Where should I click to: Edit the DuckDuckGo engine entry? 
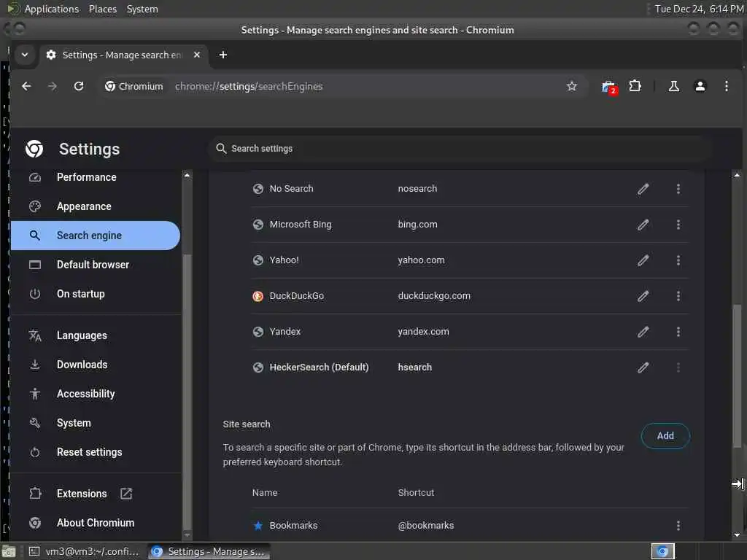[x=643, y=296]
